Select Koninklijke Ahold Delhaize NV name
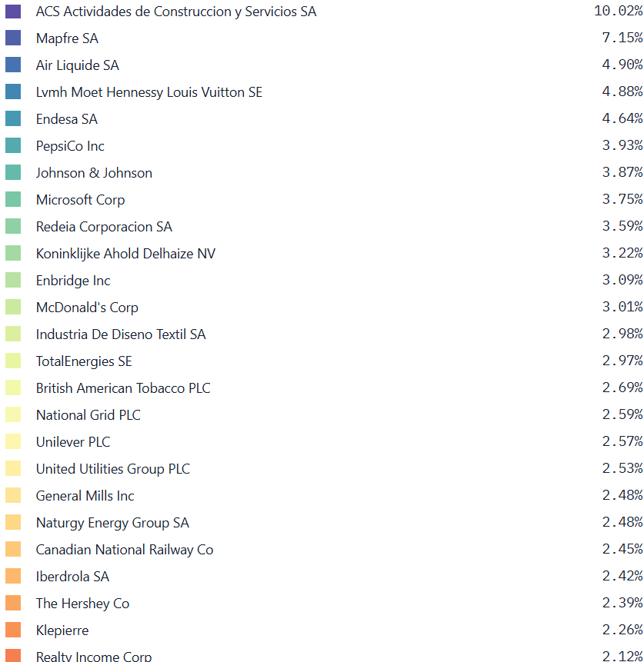Screen dimensions: 644x662 (x=125, y=254)
